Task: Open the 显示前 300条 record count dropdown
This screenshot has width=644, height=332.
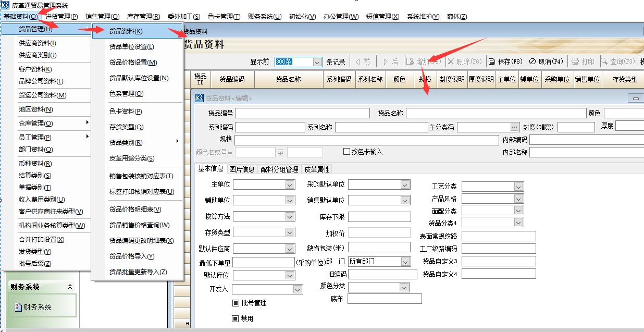Action: (317, 62)
